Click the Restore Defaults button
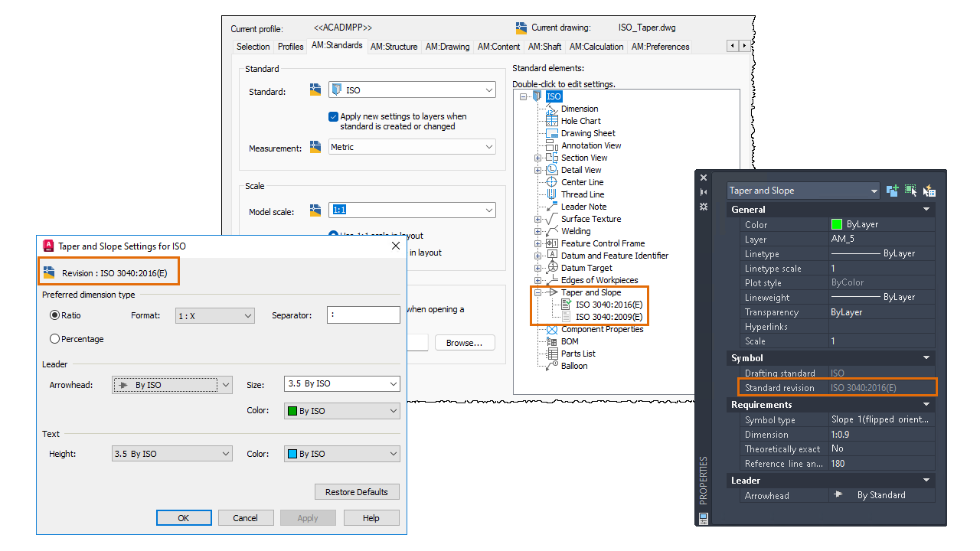Image resolution: width=980 pixels, height=551 pixels. pyautogui.click(x=357, y=492)
